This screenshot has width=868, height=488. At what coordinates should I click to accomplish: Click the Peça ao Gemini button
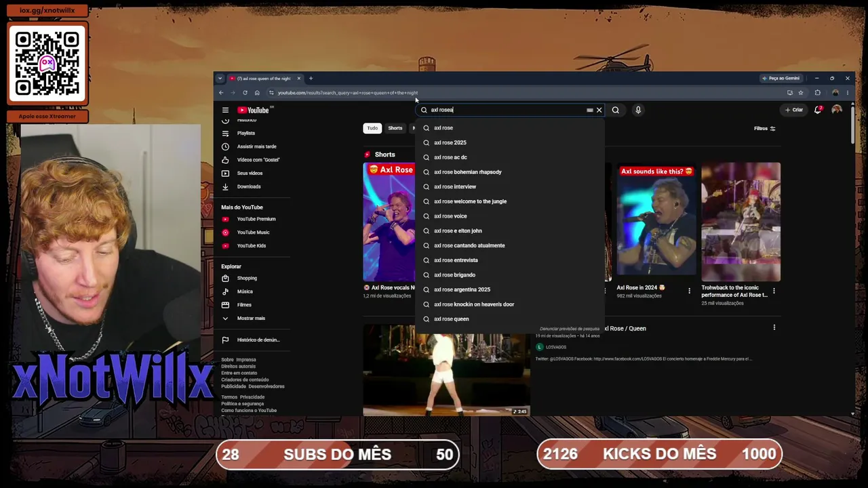(x=781, y=78)
